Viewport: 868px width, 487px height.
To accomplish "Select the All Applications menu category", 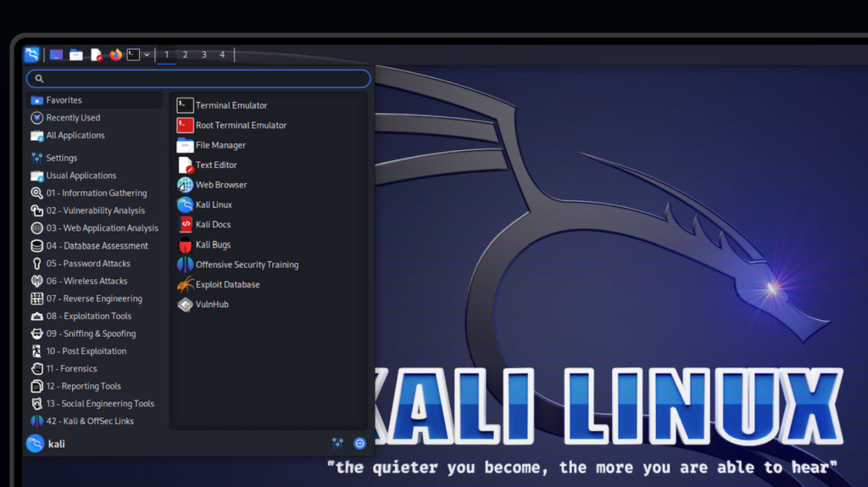I will pos(75,136).
